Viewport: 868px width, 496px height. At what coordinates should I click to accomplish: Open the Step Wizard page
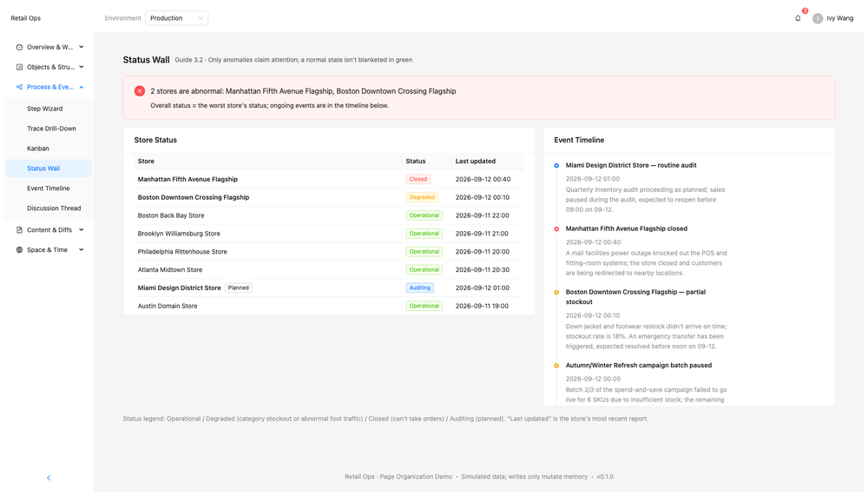(49, 109)
